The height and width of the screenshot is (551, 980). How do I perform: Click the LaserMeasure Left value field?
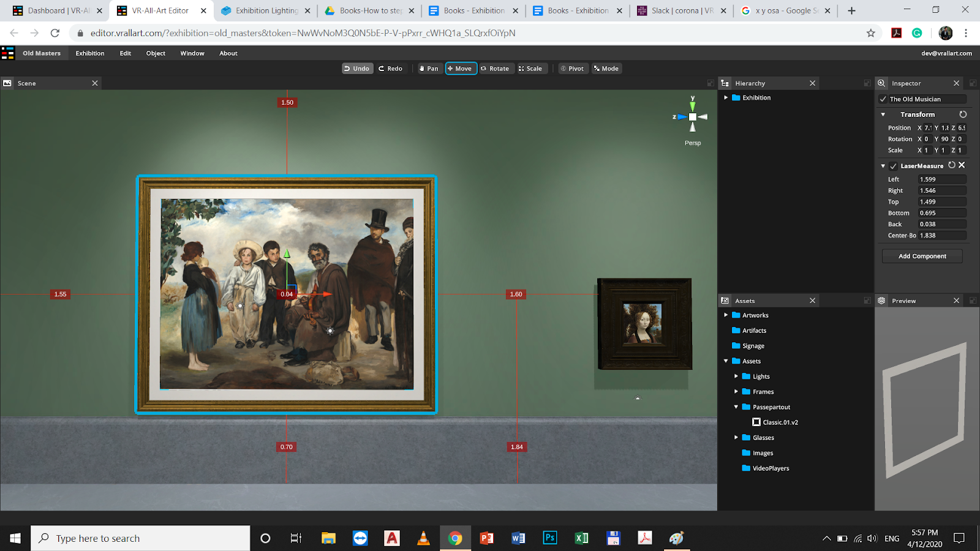click(942, 179)
